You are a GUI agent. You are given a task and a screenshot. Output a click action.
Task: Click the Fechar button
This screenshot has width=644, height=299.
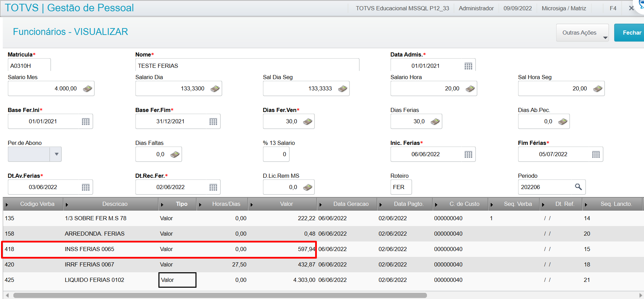click(x=629, y=33)
